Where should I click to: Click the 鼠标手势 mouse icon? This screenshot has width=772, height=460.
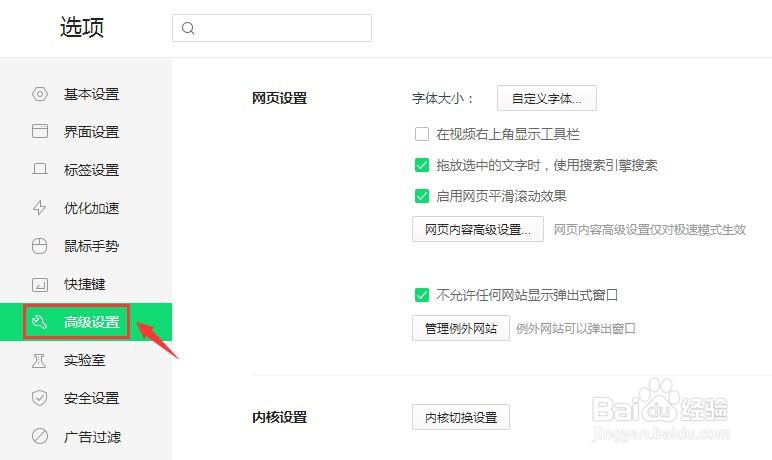tap(39, 245)
